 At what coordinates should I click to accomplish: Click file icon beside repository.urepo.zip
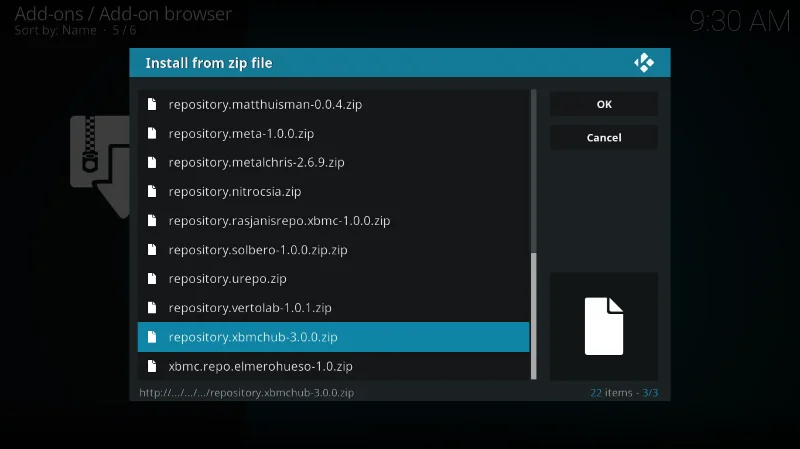(x=152, y=279)
